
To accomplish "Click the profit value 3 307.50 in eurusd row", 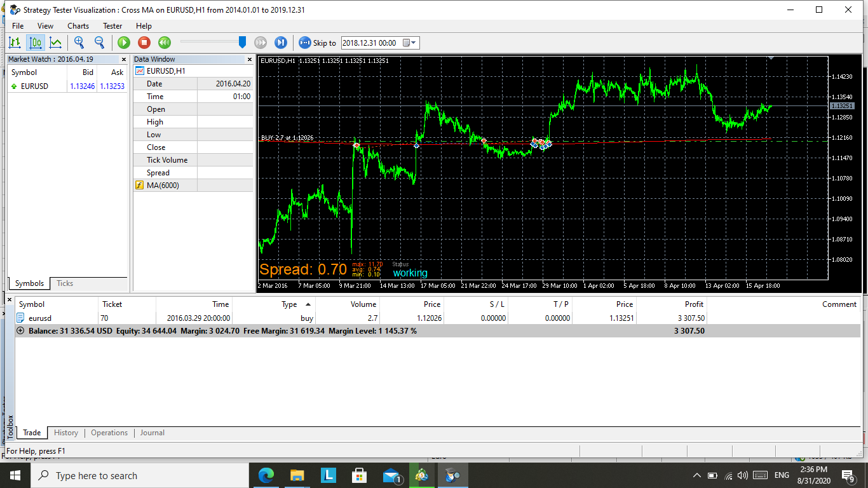I will pyautogui.click(x=691, y=318).
